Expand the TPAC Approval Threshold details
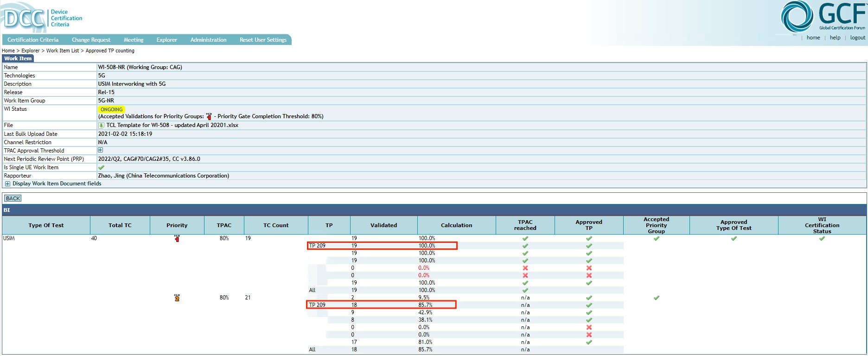 point(100,150)
